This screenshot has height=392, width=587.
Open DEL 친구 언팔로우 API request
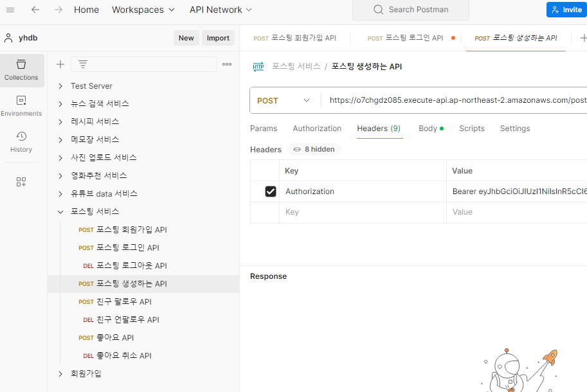click(143, 320)
